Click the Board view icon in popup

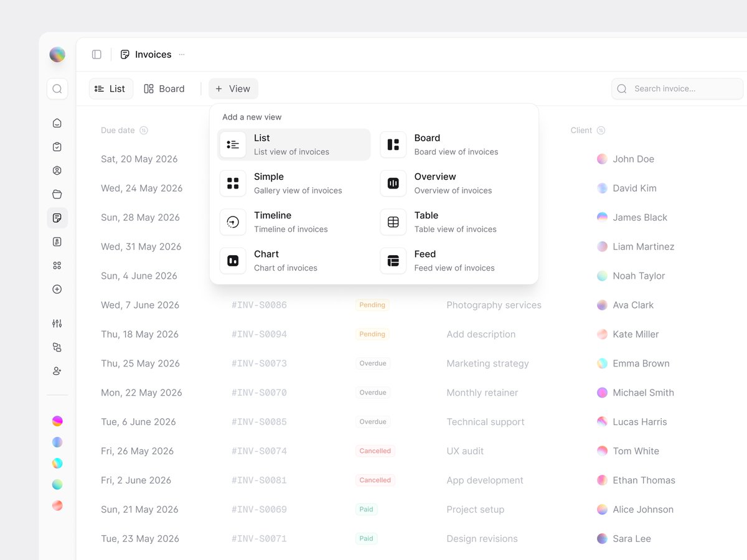click(393, 145)
